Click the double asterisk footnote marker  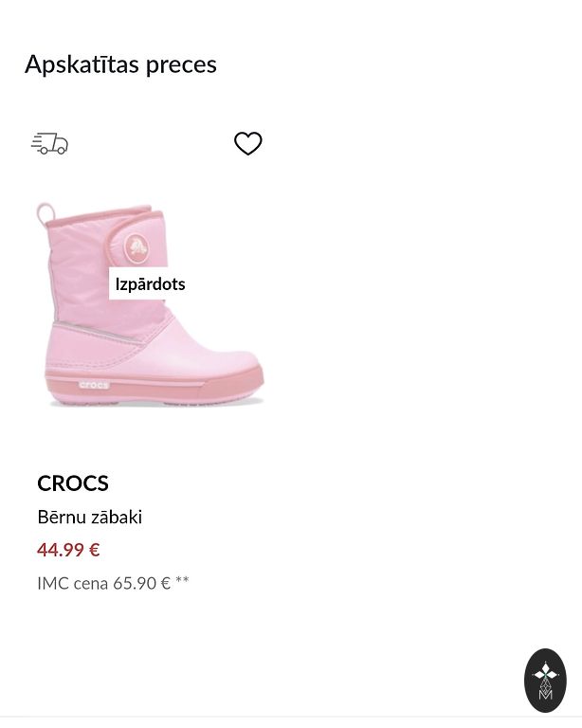tap(182, 582)
